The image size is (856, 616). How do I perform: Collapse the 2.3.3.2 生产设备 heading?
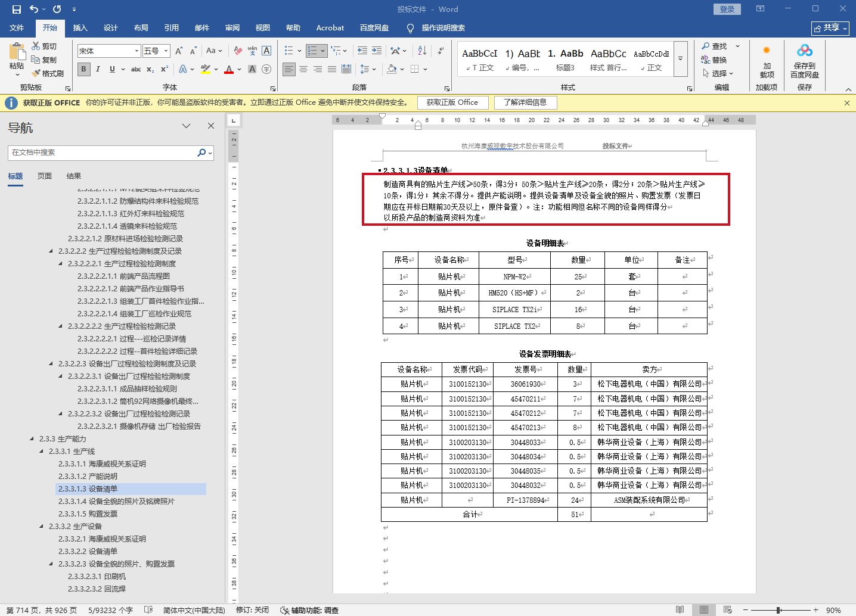(x=42, y=527)
